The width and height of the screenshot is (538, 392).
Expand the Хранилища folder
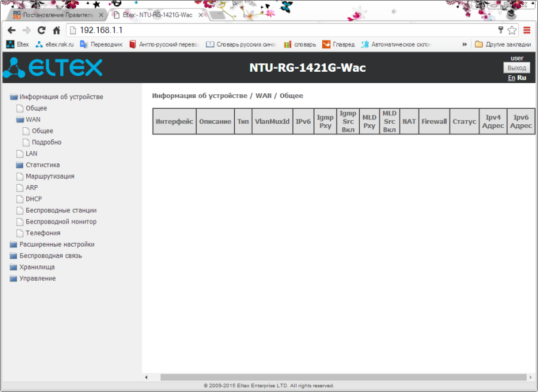32,267
